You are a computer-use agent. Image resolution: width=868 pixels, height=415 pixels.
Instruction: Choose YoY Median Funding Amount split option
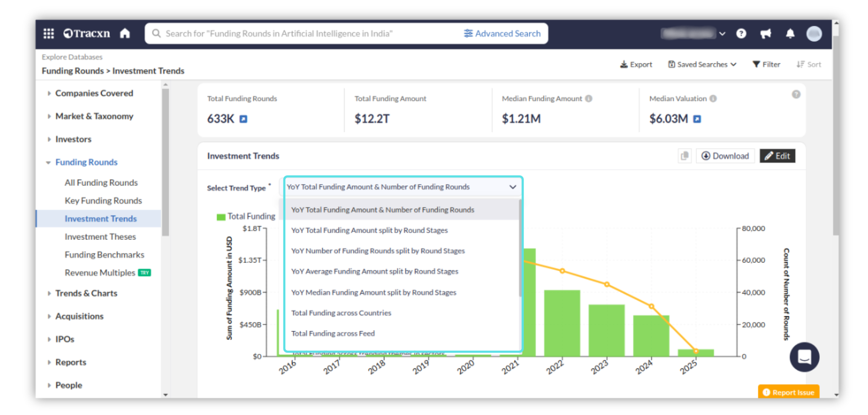click(x=373, y=292)
